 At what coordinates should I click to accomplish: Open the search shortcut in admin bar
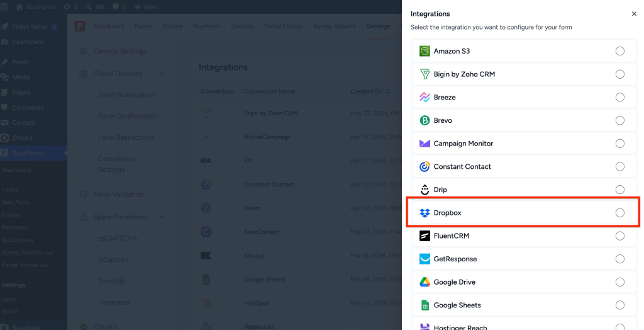click(x=95, y=6)
